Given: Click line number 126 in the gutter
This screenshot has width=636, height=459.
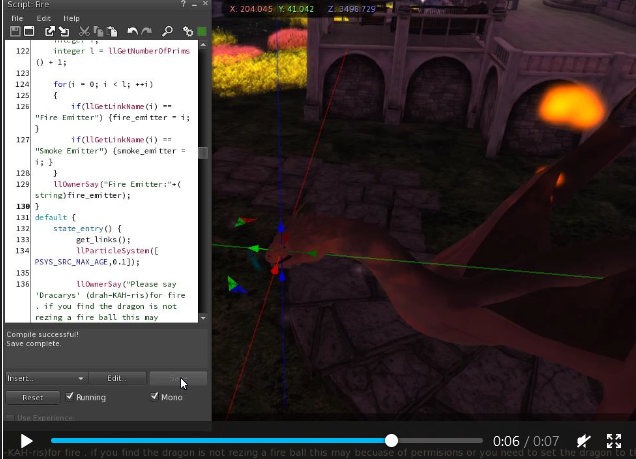Looking at the screenshot, I should point(22,107).
